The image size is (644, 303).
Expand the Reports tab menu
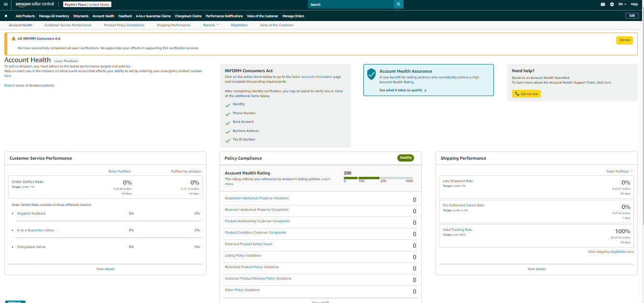pos(211,25)
